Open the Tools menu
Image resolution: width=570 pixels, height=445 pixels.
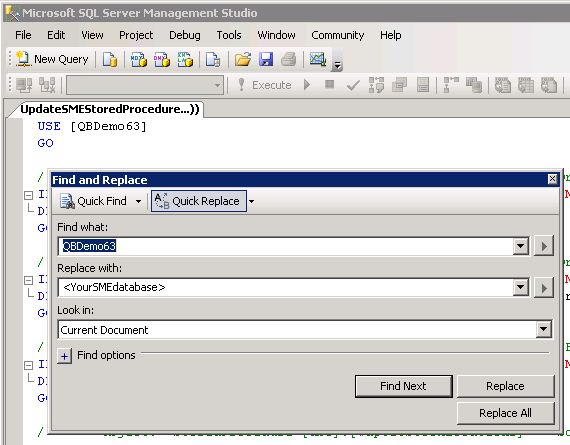coord(229,35)
